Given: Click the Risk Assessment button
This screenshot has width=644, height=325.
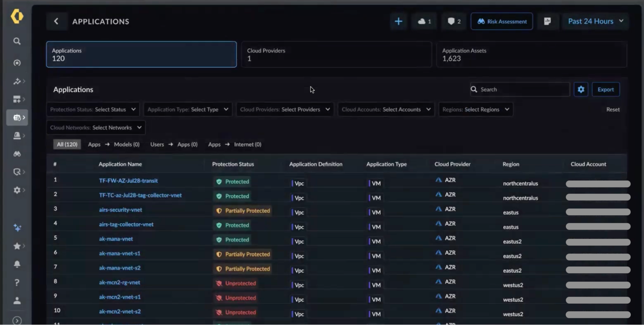Looking at the screenshot, I should pos(502,21).
